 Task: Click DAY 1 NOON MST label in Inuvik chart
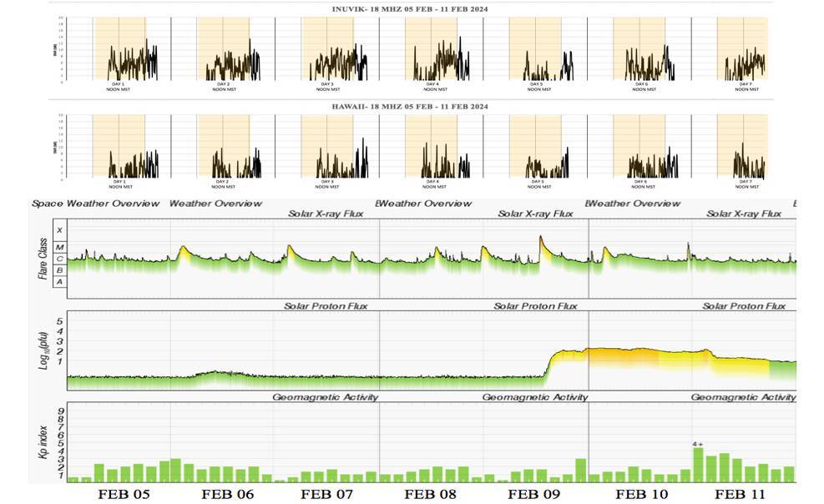(x=118, y=87)
